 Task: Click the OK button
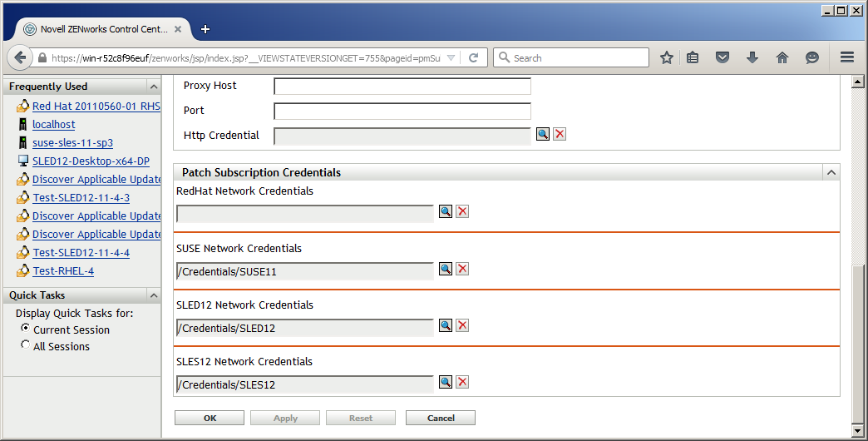210,418
